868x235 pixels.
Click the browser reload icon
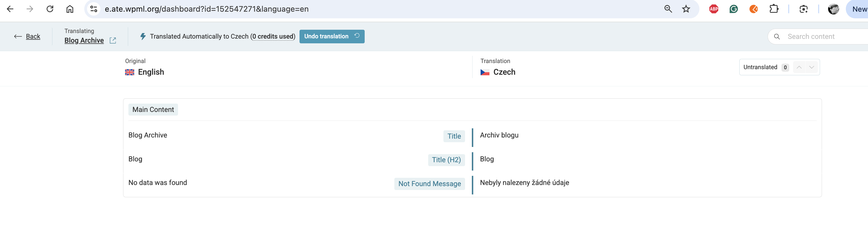tap(50, 9)
